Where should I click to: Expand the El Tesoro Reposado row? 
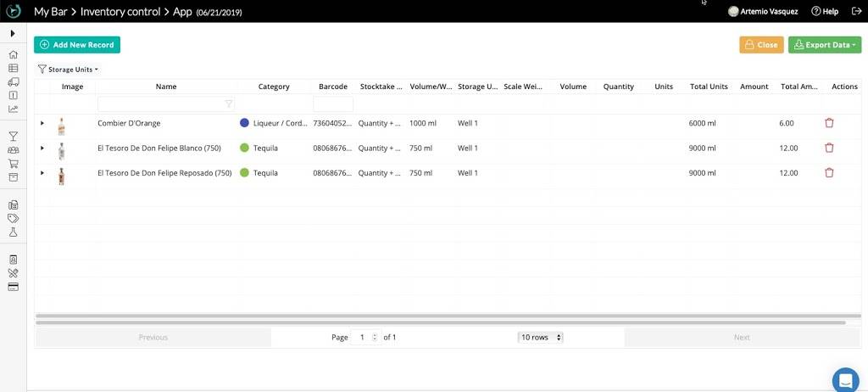[x=42, y=172]
